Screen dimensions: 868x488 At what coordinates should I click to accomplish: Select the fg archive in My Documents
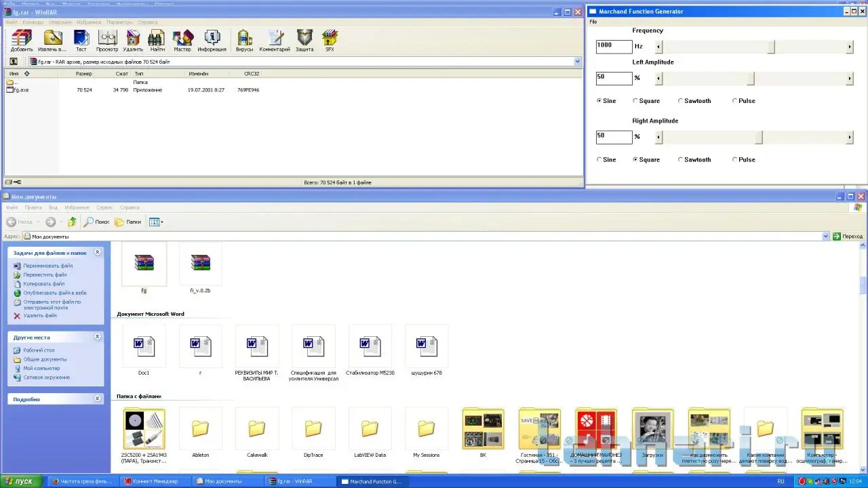tap(144, 268)
